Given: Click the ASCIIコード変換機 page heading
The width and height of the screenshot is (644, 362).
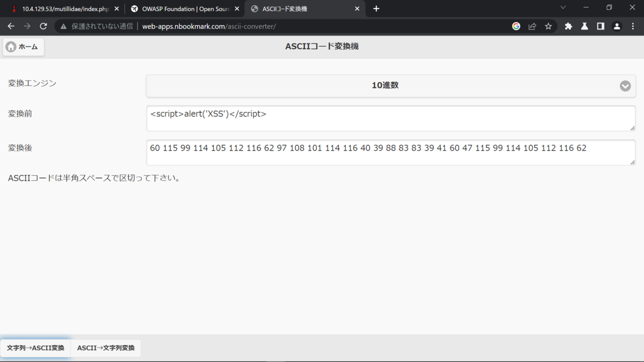Looking at the screenshot, I should (x=322, y=47).
